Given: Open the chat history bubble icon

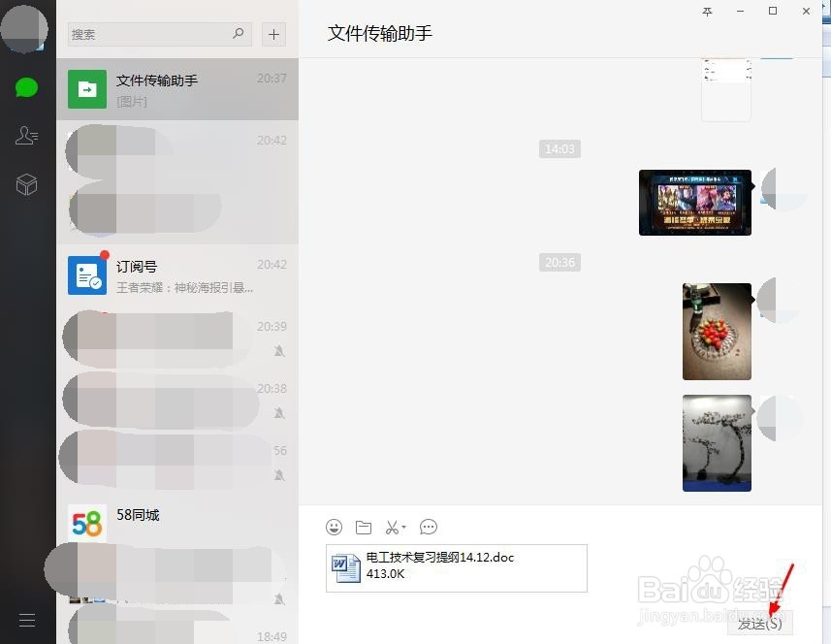Looking at the screenshot, I should [x=429, y=527].
